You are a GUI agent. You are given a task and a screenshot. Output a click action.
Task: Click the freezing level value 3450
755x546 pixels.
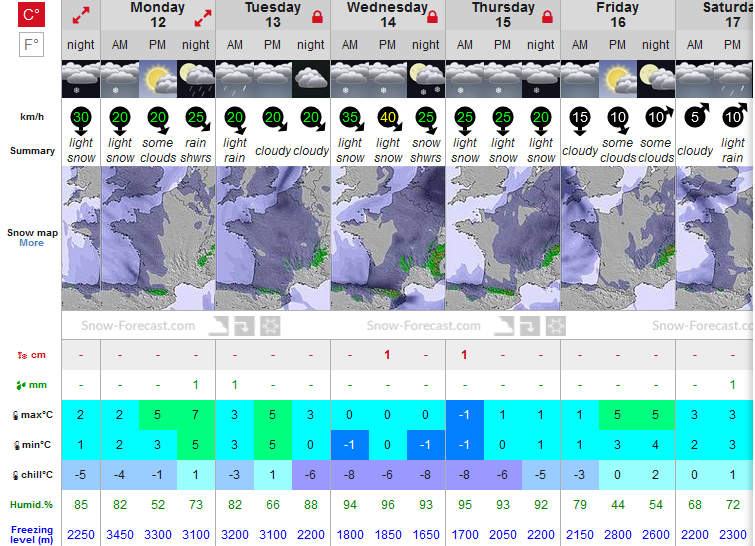pyautogui.click(x=120, y=534)
